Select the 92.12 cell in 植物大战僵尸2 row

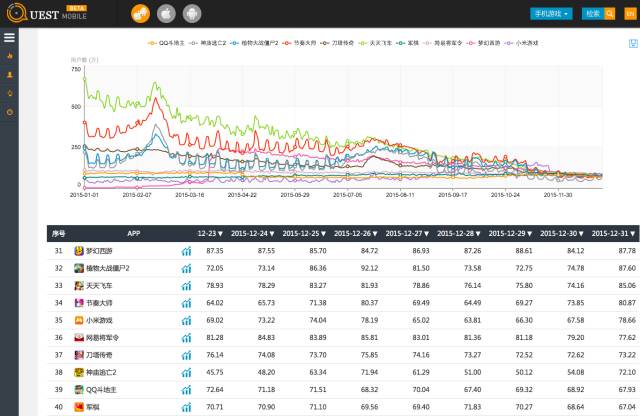pos(369,268)
